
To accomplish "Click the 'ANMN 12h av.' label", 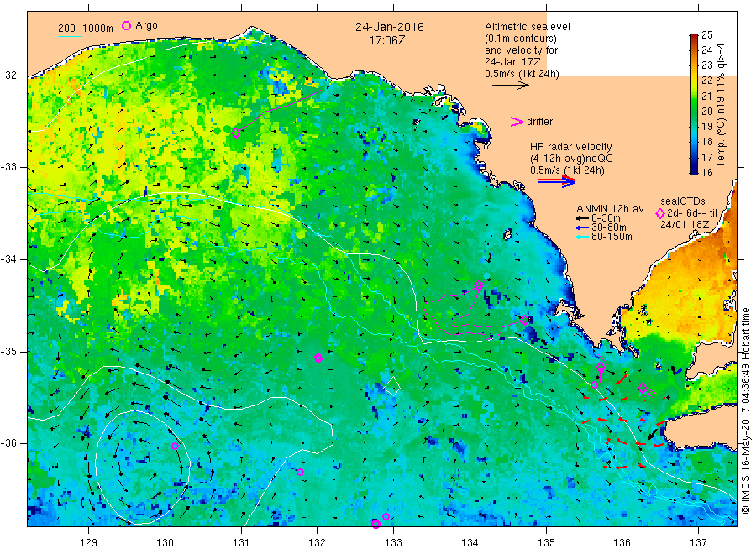I will [x=612, y=209].
